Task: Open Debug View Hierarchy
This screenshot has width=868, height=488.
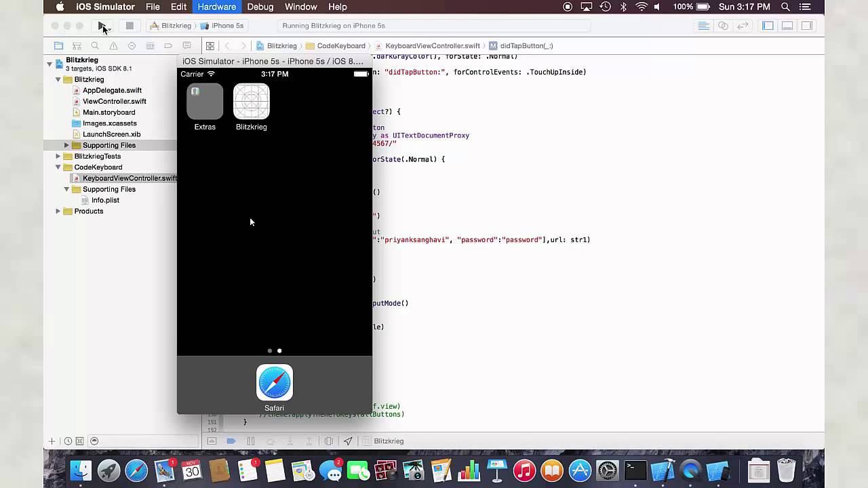Action: point(328,441)
